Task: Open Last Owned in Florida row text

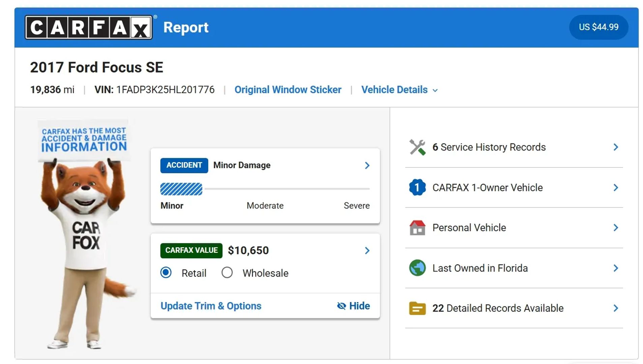Action: (480, 268)
